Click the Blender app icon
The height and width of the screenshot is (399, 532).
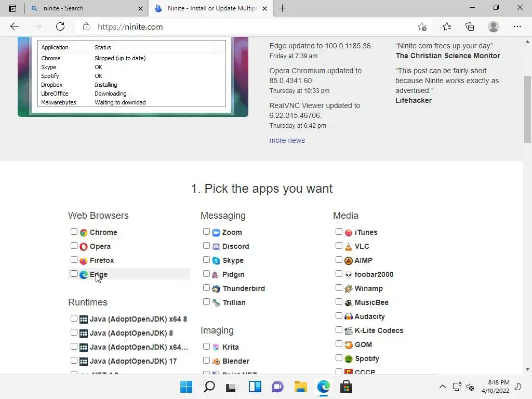216,362
